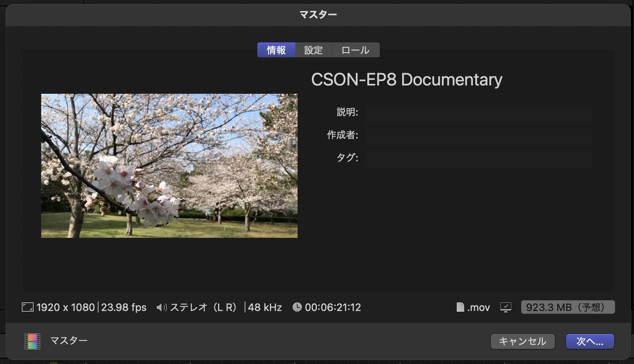Proceed with the 次へ... button
The height and width of the screenshot is (364, 634).
(590, 341)
